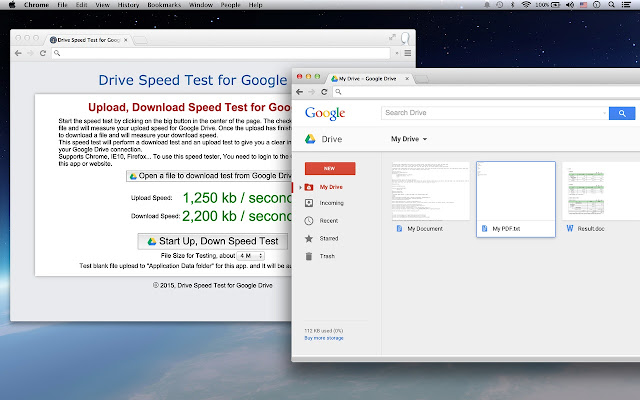This screenshot has width=640, height=400.
Task: Open search options arrow in Search Drive
Action: point(604,113)
